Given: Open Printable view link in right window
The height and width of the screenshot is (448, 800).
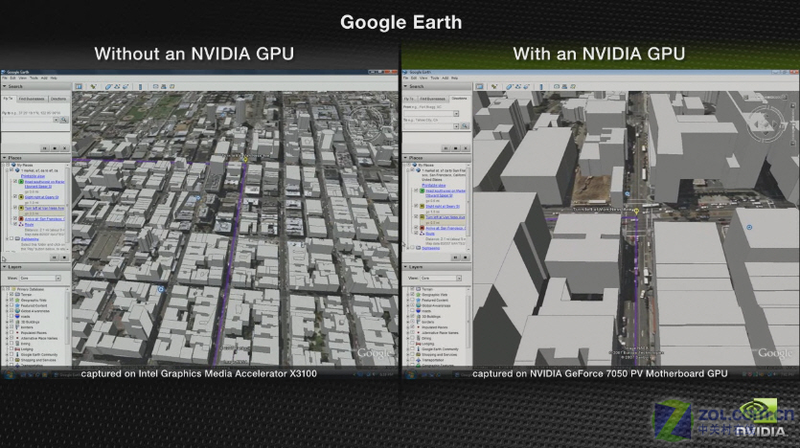Looking at the screenshot, I should 434,185.
